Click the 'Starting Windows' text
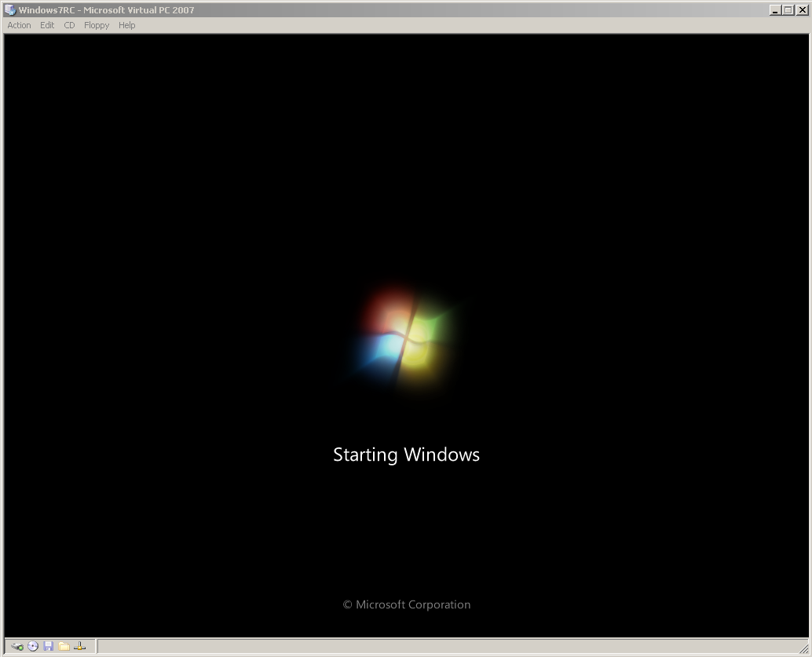This screenshot has height=657, width=812. [x=407, y=454]
